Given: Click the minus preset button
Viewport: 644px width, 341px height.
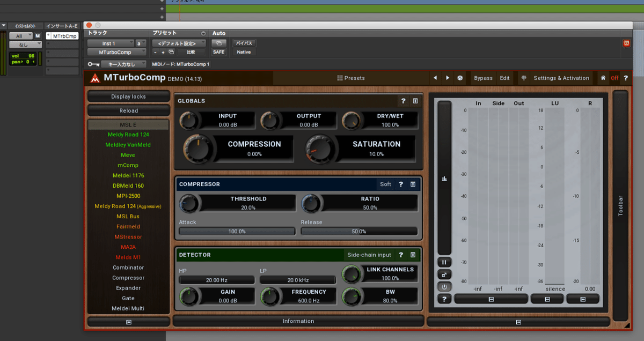Looking at the screenshot, I should coord(156,52).
